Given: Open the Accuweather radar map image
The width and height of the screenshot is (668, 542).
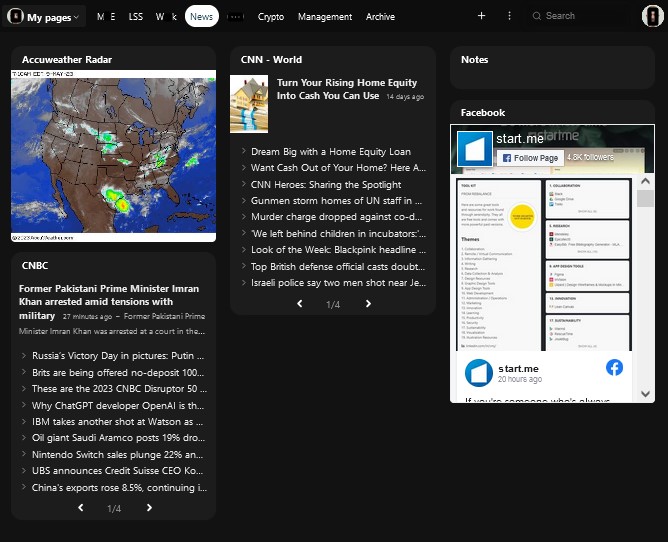Looking at the screenshot, I should tap(113, 156).
